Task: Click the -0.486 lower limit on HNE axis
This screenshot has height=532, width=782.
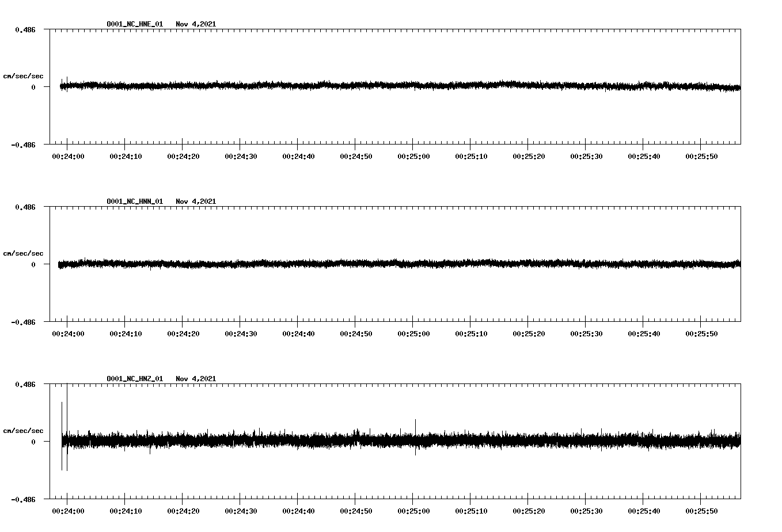Action: 23,145
